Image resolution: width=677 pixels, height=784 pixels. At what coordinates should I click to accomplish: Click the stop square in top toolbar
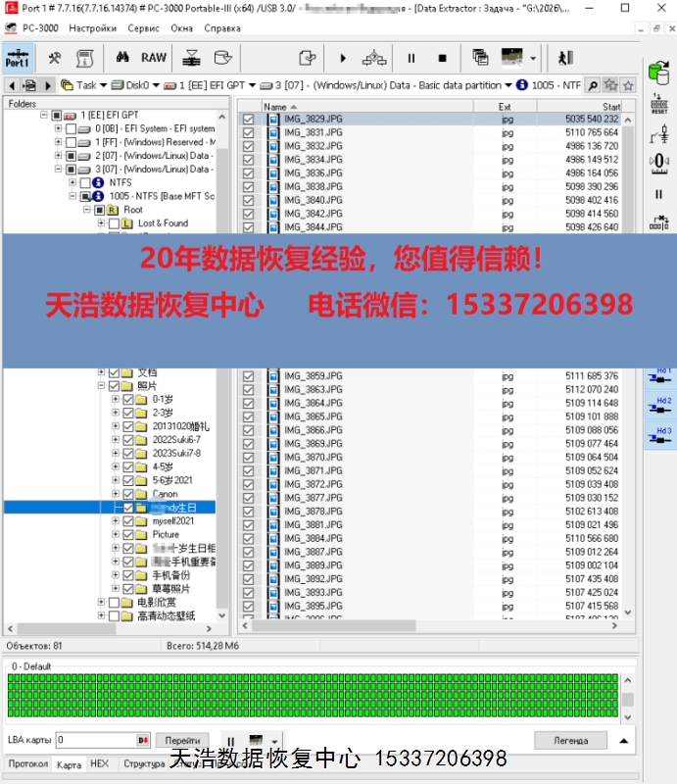point(442,59)
